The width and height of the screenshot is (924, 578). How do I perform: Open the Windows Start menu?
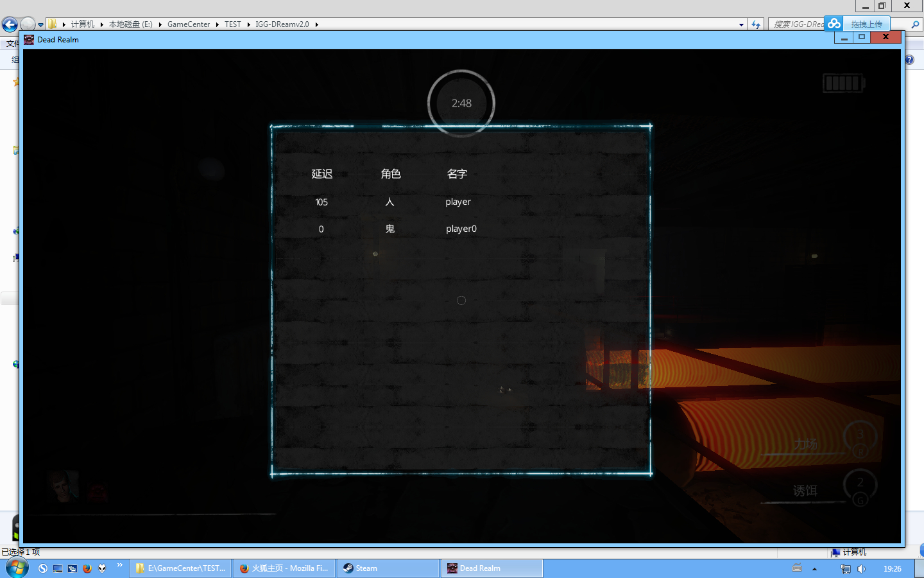click(x=17, y=568)
